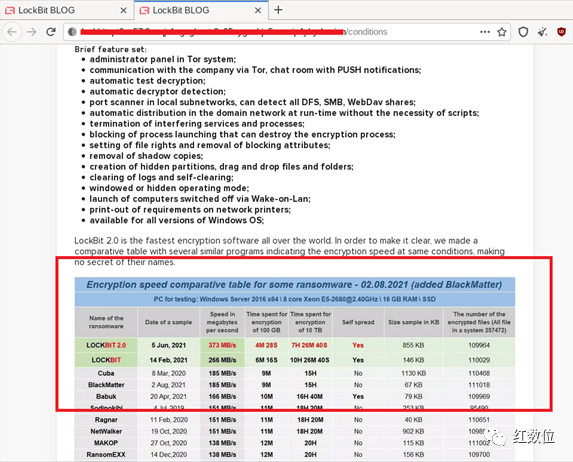
Task: Click the '266 MB/s' speed cell
Action: coord(222,360)
